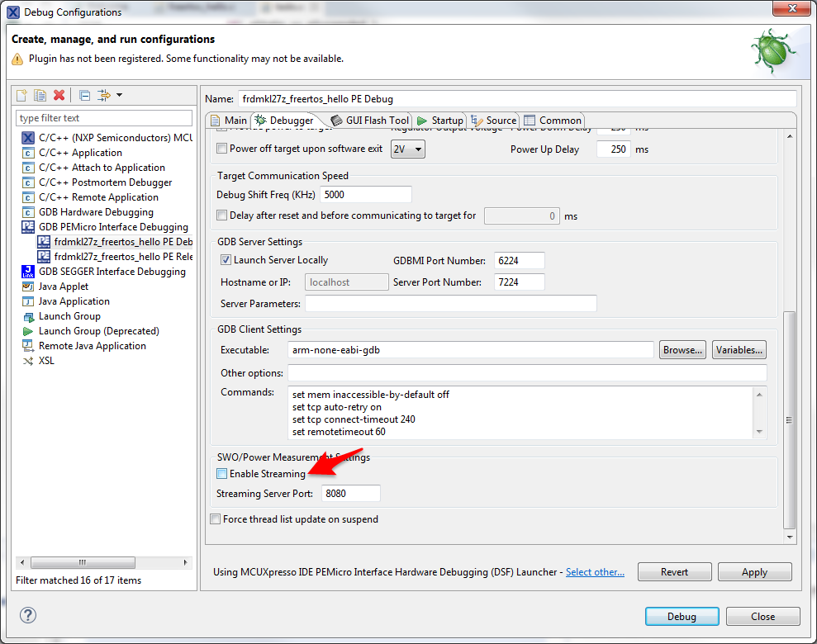The image size is (817, 644).
Task: Click the Close button
Action: (x=762, y=617)
